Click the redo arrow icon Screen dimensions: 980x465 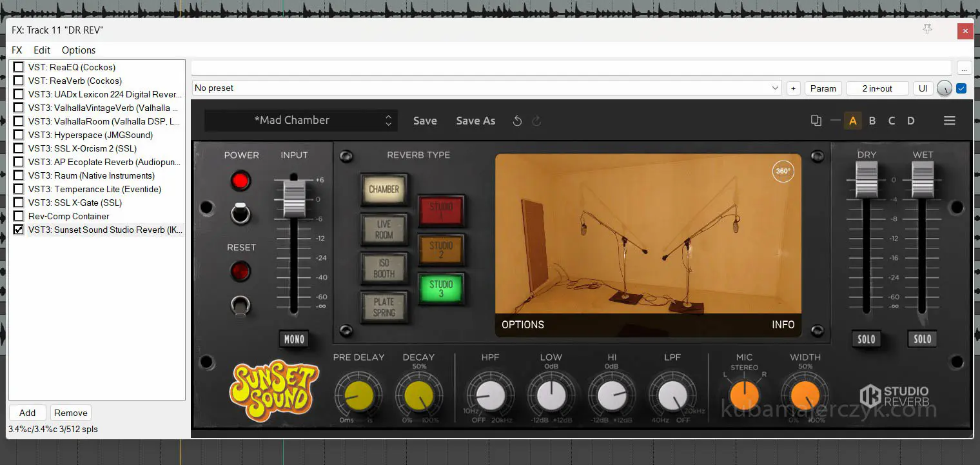(x=536, y=121)
